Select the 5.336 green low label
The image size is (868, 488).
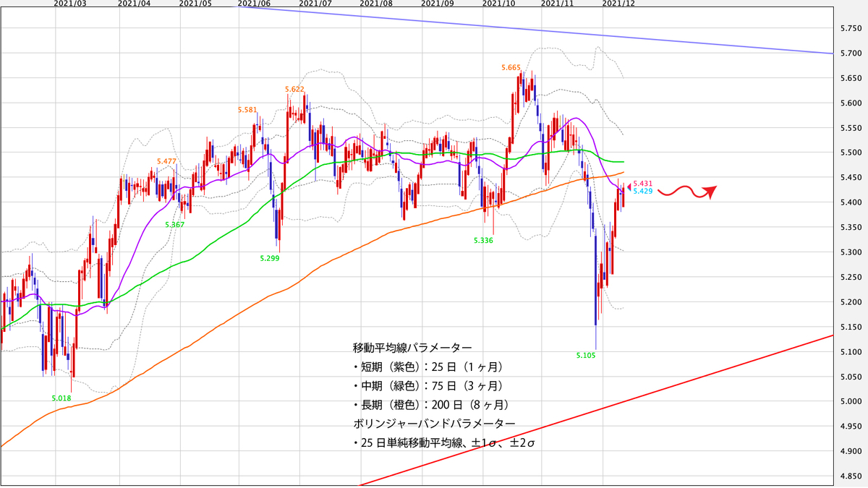click(483, 240)
